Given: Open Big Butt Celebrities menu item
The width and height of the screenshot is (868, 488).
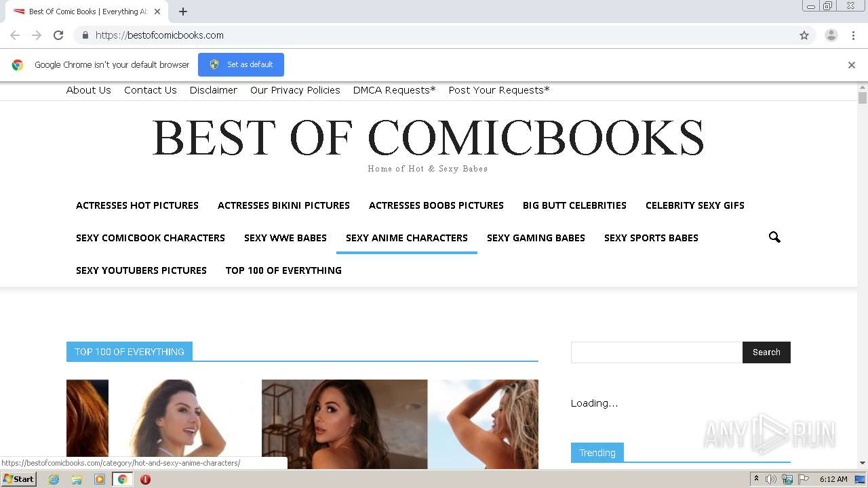Looking at the screenshot, I should pyautogui.click(x=574, y=205).
